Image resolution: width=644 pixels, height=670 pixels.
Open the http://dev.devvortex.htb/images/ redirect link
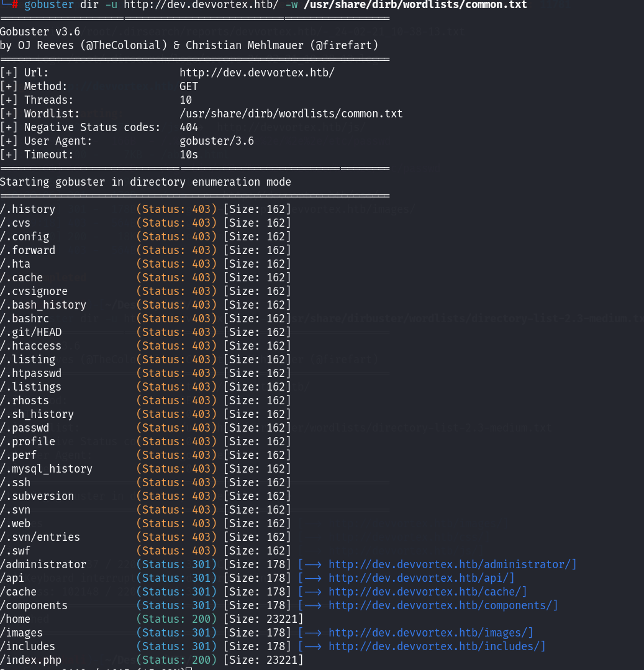[491, 633]
